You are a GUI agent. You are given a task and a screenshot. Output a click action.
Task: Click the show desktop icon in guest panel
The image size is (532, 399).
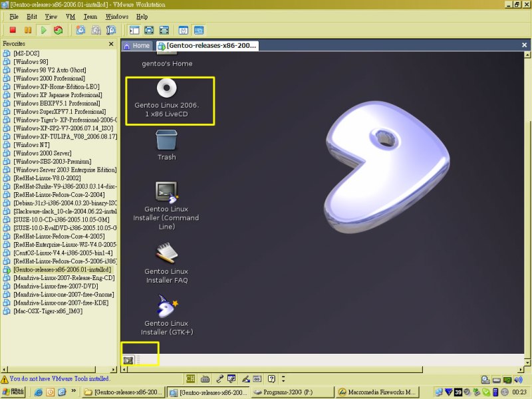[128, 360]
